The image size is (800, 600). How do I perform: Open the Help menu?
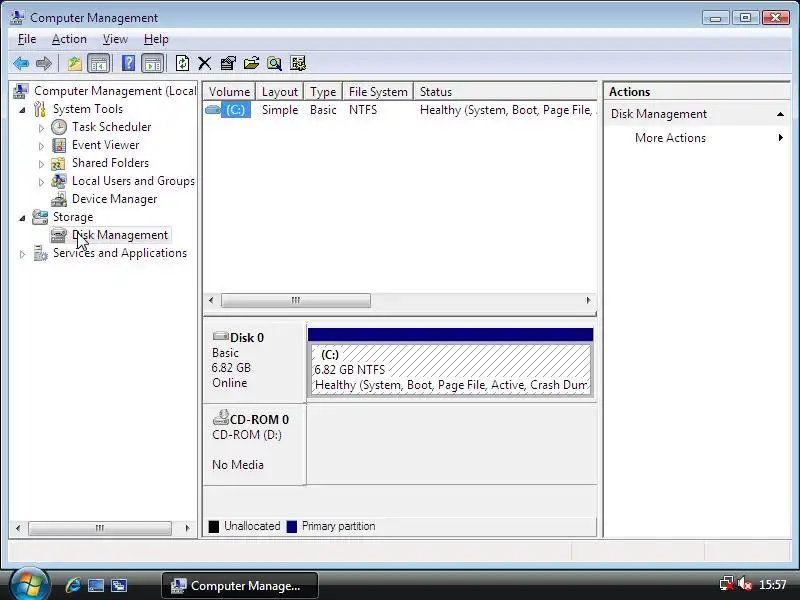(x=156, y=39)
